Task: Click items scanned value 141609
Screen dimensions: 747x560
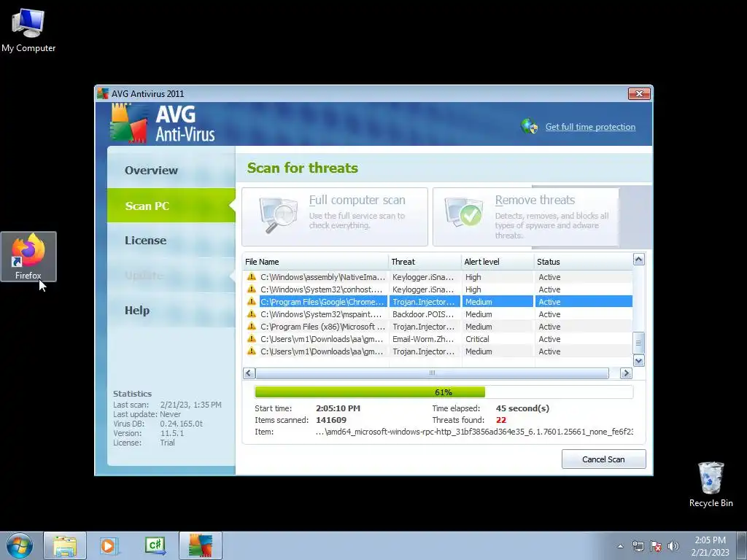Action: tap(331, 420)
